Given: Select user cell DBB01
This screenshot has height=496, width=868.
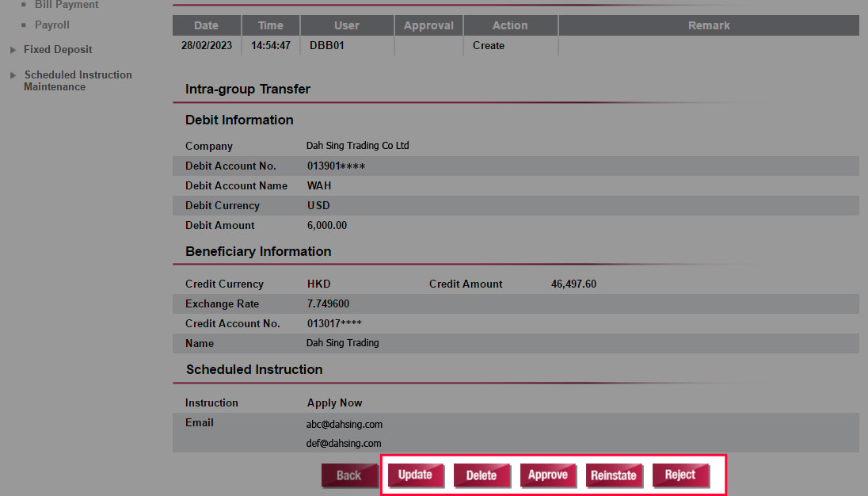Looking at the screenshot, I should click(x=326, y=45).
